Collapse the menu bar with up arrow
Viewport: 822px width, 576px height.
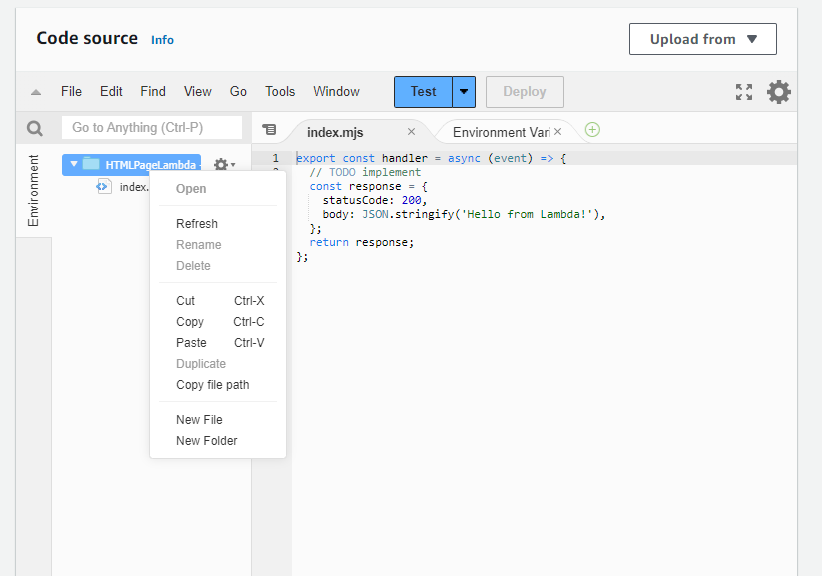click(36, 92)
